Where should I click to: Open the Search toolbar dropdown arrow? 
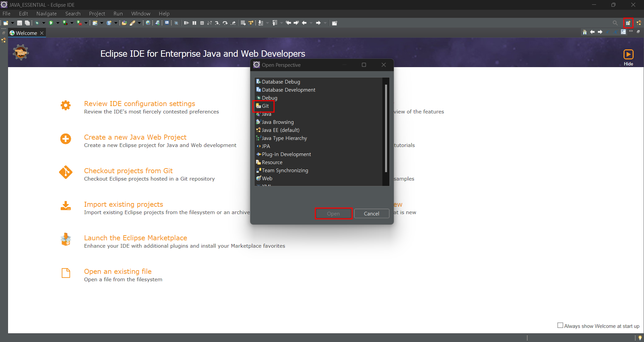click(139, 23)
